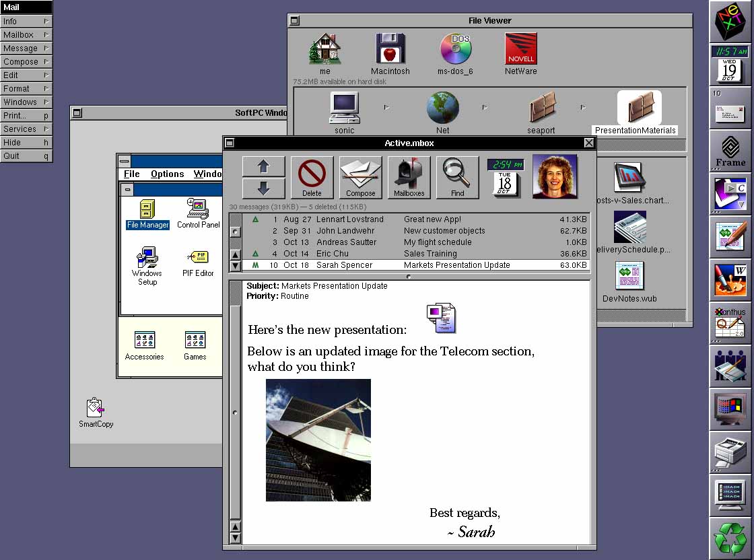Open the File Manager icon in SoftPC
This screenshot has height=560, width=754.
(147, 213)
